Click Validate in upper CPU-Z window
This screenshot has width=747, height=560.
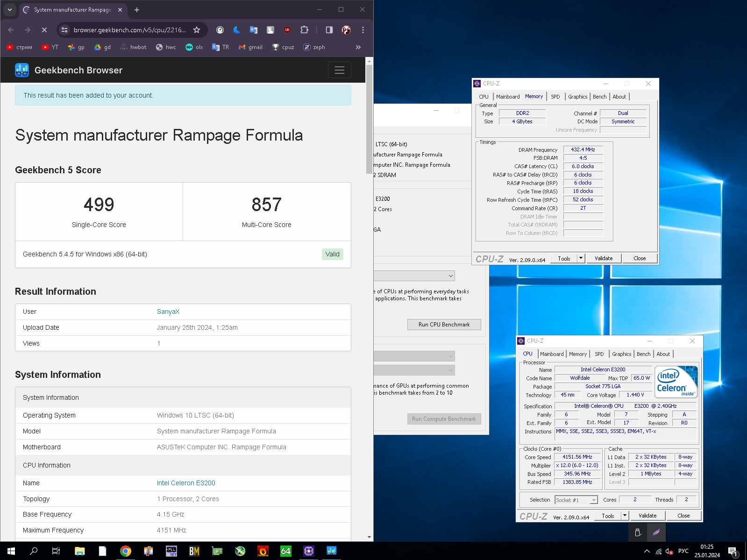[x=604, y=258]
